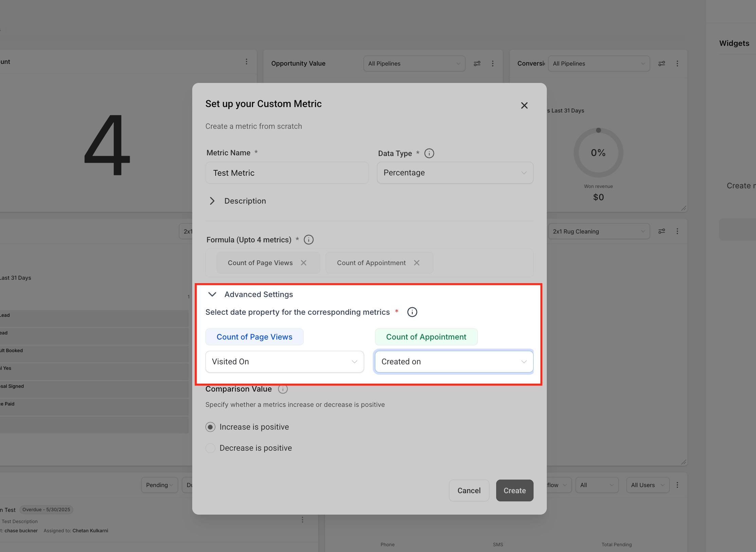This screenshot has height=552, width=756.
Task: Open Opportunity Value widget three-dot menu
Action: coord(492,64)
